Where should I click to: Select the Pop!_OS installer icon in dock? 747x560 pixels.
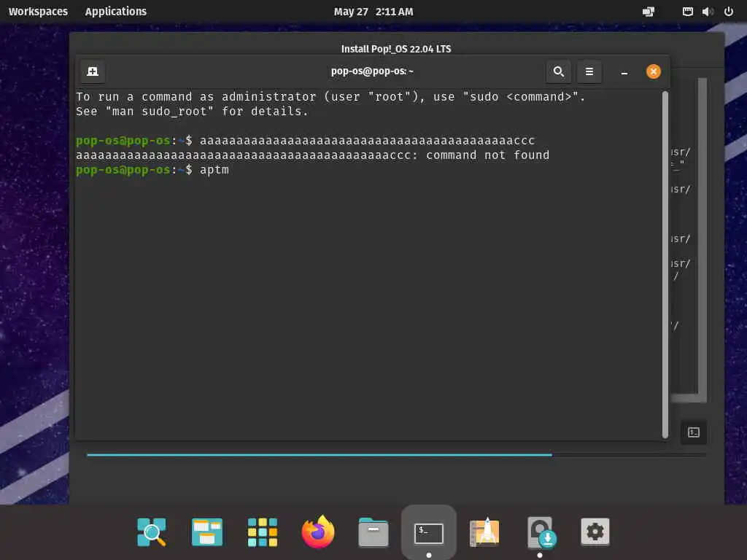[x=541, y=532]
